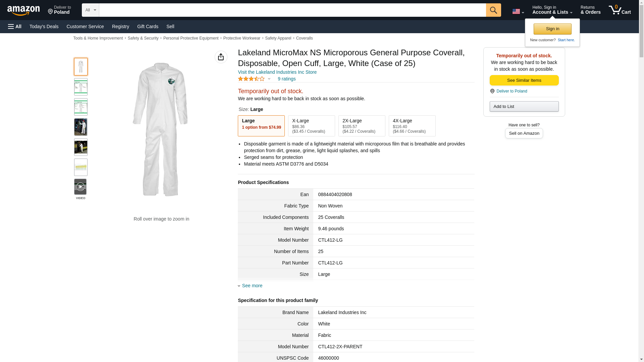Image resolution: width=644 pixels, height=362 pixels.
Task: Click the share icon on product image
Action: [x=221, y=57]
